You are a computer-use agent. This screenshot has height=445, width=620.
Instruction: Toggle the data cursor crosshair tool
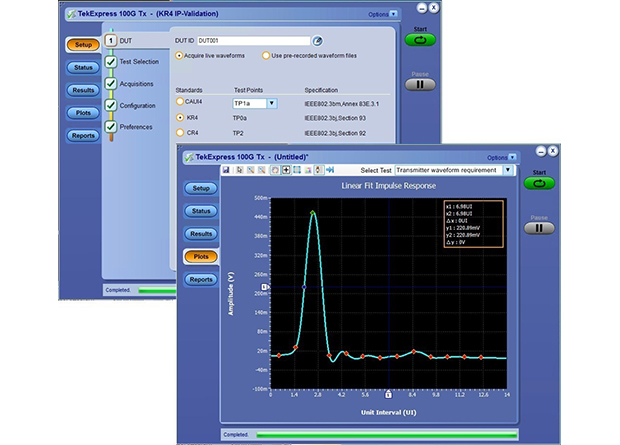click(286, 170)
